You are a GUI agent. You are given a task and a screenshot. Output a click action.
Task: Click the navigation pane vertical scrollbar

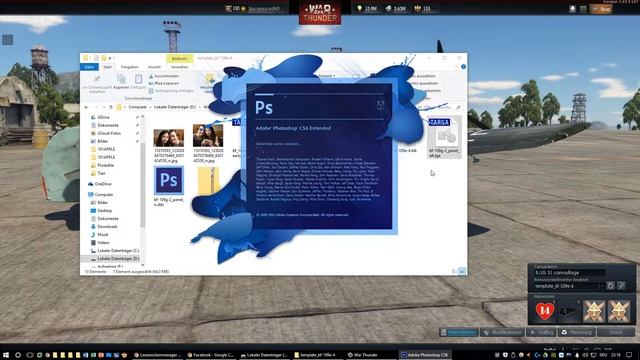142,184
